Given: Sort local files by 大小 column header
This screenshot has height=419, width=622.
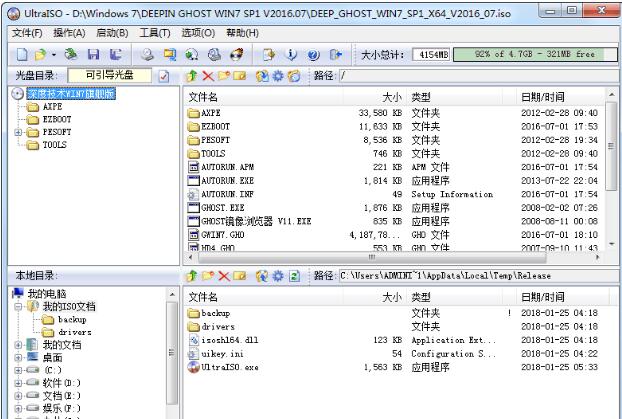Looking at the screenshot, I should coord(374,297).
